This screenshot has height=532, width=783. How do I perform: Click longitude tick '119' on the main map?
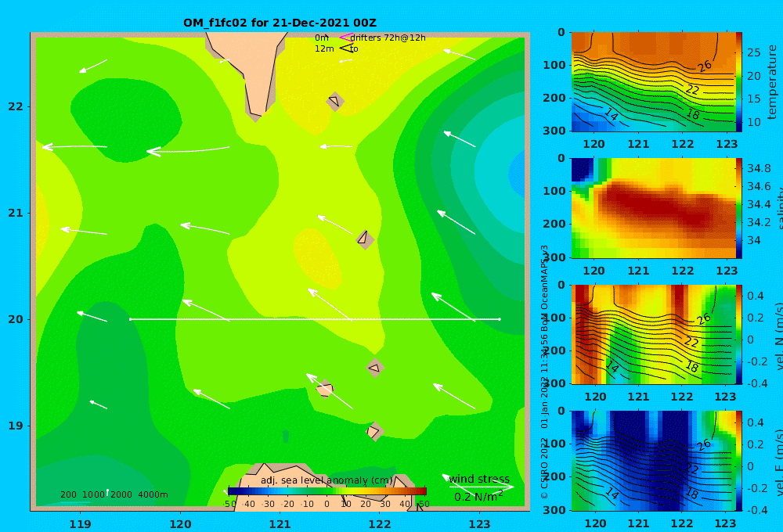[81, 524]
